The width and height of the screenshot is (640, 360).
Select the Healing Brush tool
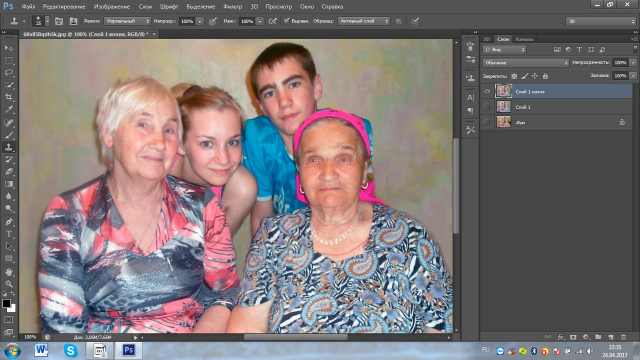coord(9,122)
